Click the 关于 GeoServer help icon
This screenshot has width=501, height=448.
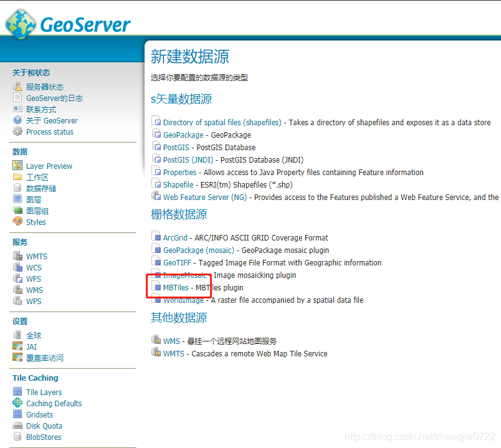click(17, 120)
